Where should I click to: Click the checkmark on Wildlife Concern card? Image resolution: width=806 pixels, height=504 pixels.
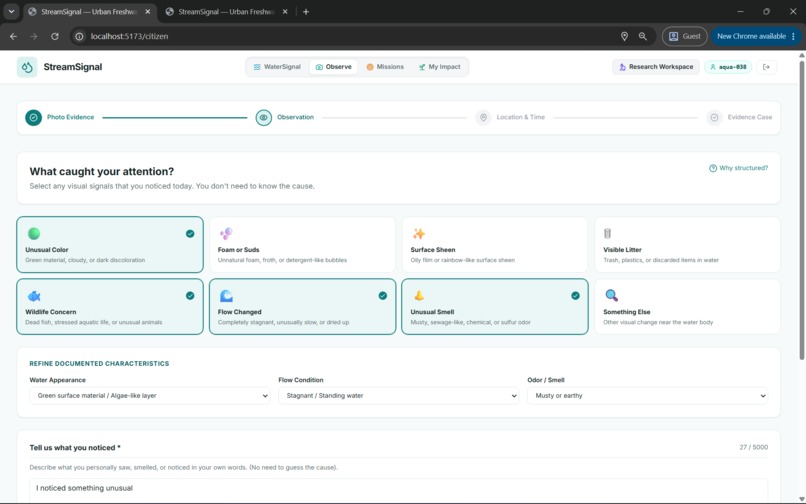coord(190,296)
